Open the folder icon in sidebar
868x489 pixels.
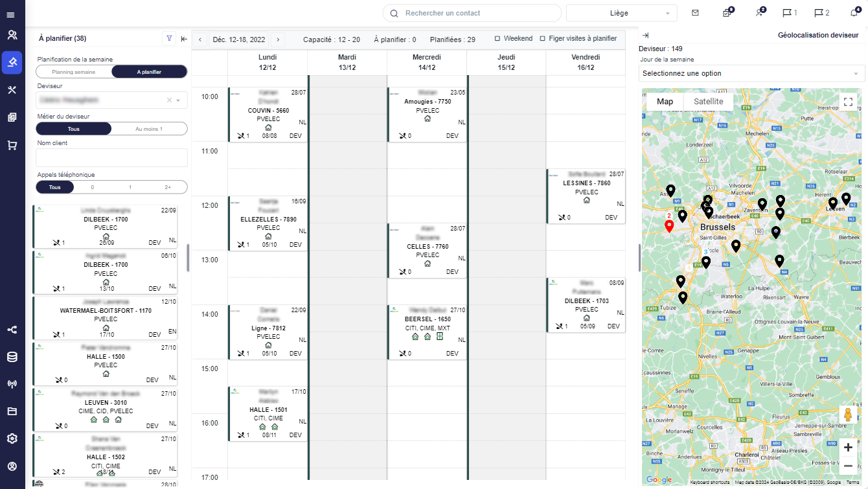click(x=12, y=411)
